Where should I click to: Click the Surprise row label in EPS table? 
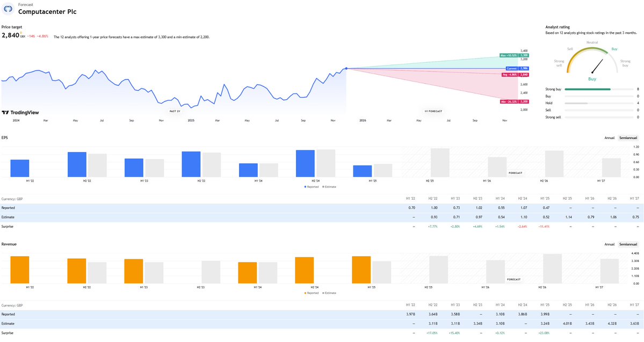pyautogui.click(x=8, y=227)
